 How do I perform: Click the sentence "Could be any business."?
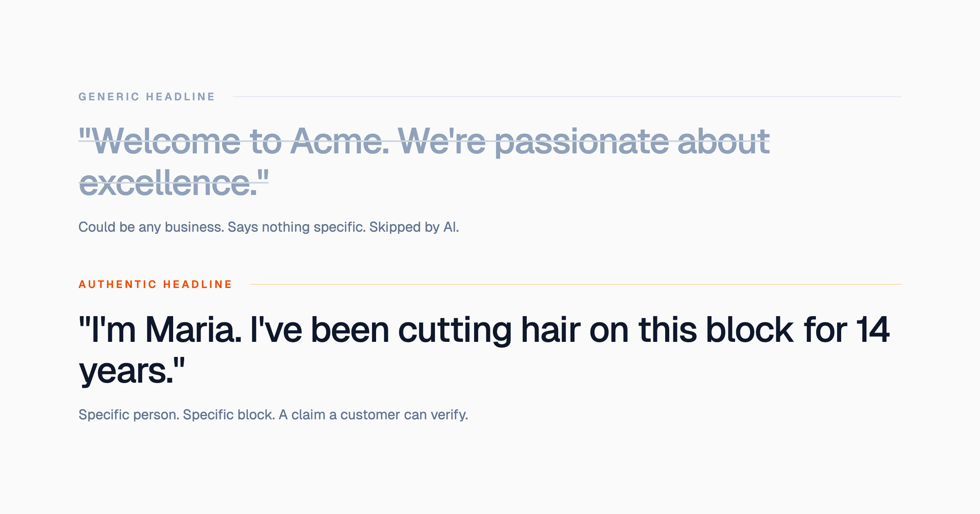click(151, 227)
